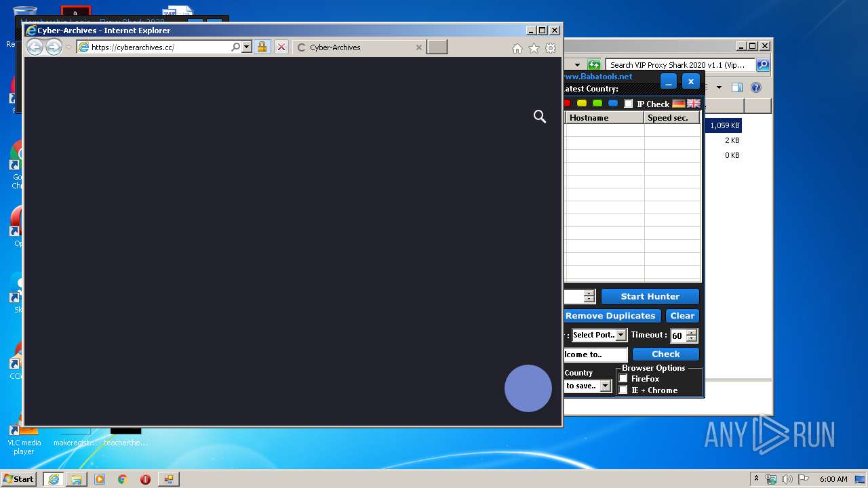Click Internet Explorer taskbar icon
This screenshot has height=488, width=868.
tap(54, 479)
